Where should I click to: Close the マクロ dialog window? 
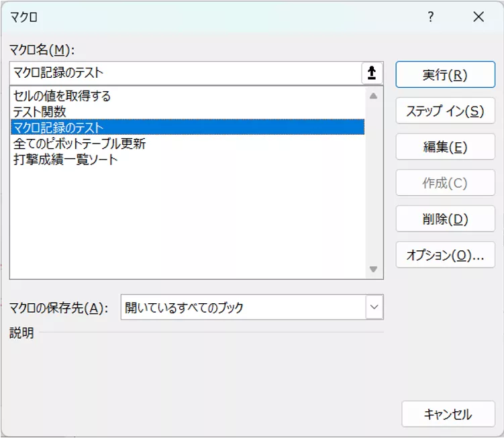click(x=478, y=17)
